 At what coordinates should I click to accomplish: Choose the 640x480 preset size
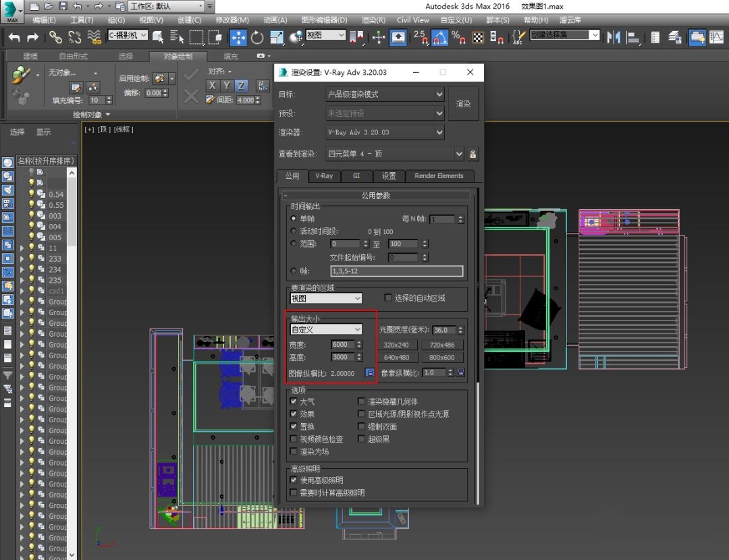(396, 358)
